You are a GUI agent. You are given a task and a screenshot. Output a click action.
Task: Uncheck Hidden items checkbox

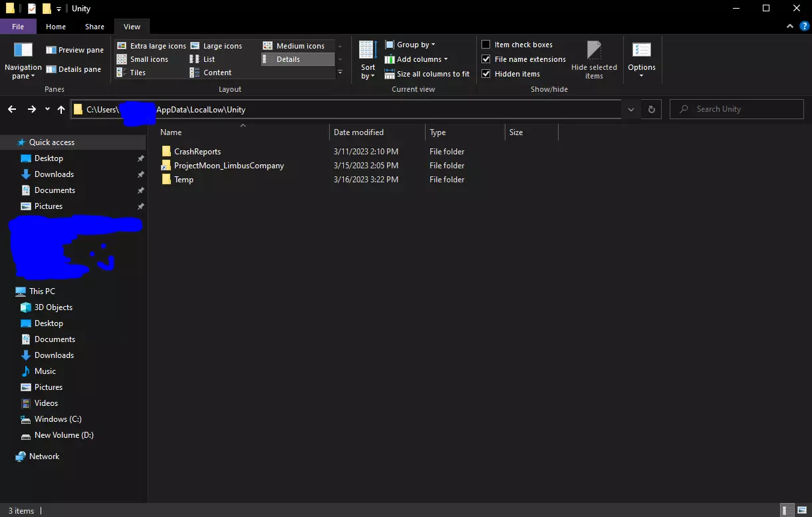tap(486, 74)
